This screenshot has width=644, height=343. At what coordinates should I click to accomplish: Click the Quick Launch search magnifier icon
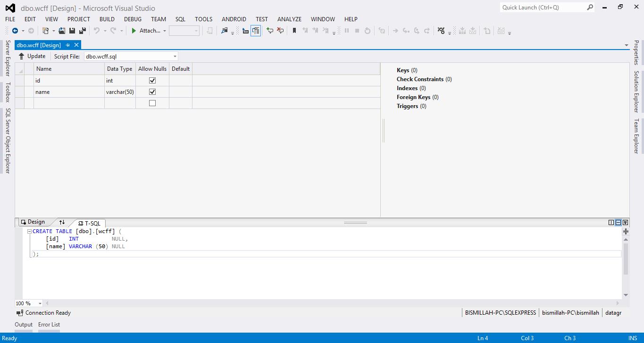[590, 7]
